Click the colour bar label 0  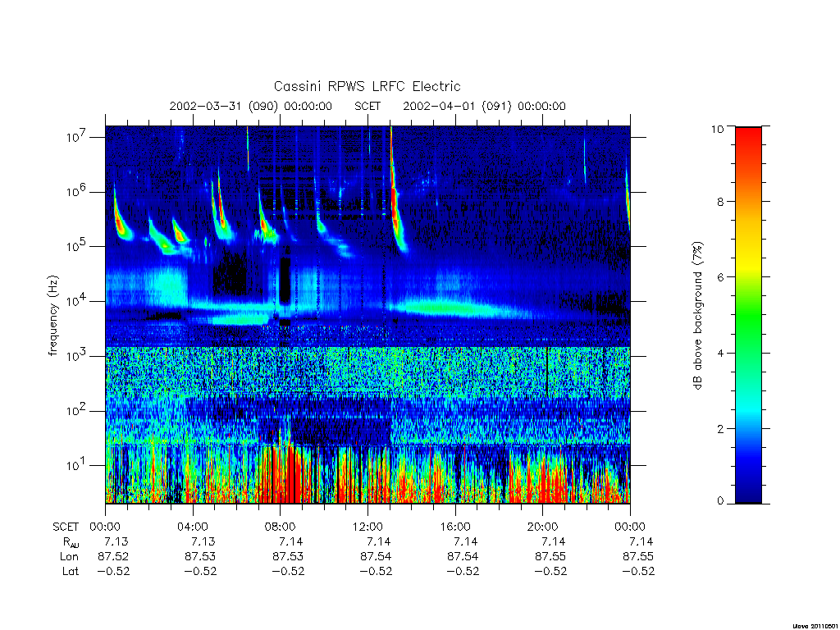coord(720,501)
